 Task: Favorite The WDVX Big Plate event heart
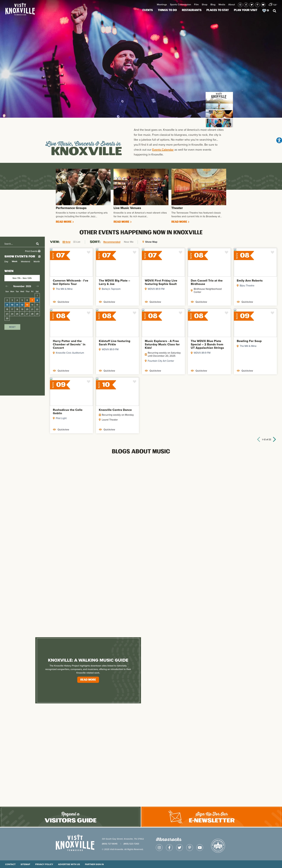pyautogui.click(x=135, y=252)
